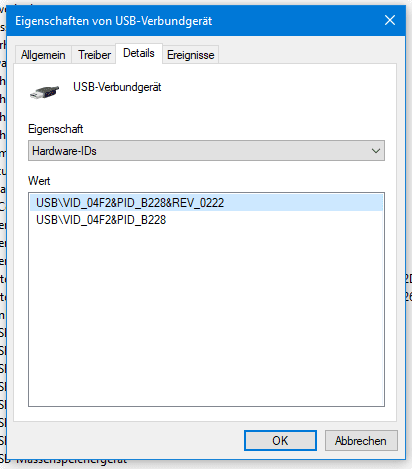Click the USB-Verbundgerät device name text
Image resolution: width=412 pixels, height=469 pixels.
point(117,87)
